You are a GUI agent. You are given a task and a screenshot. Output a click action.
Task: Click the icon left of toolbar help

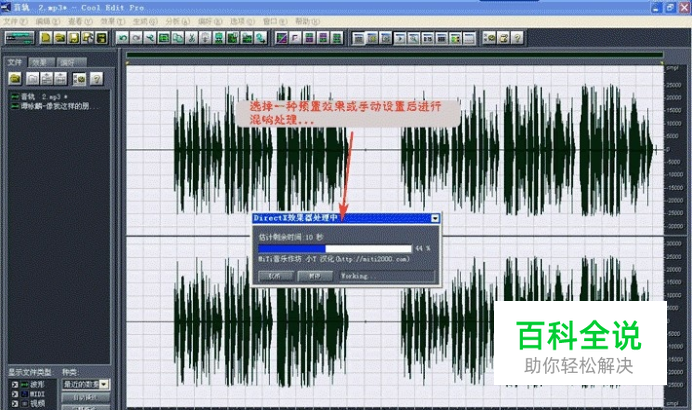(x=503, y=38)
